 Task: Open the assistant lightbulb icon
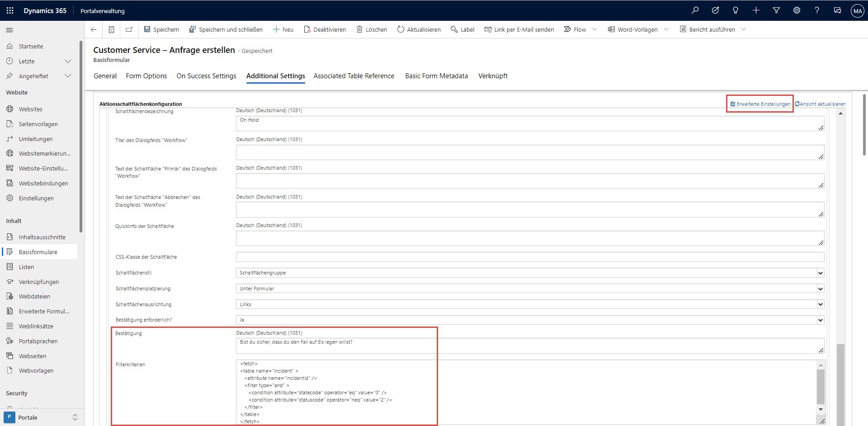click(x=736, y=10)
